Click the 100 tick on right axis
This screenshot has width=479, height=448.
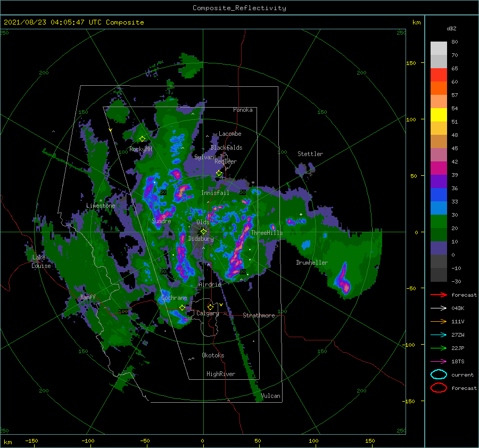[x=411, y=119]
